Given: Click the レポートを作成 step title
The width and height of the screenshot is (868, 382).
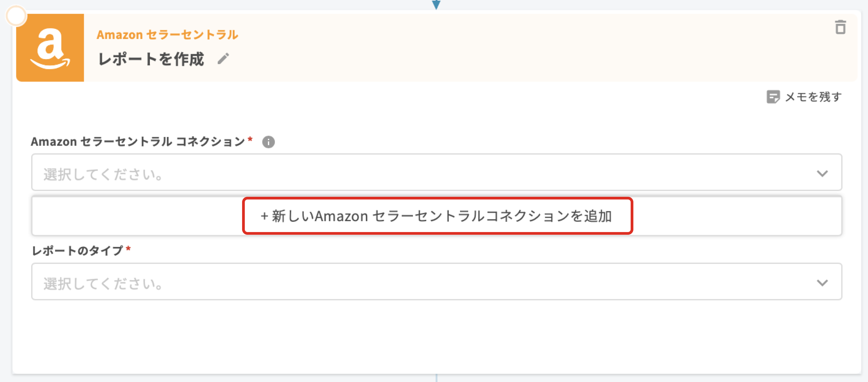Looking at the screenshot, I should coord(151,59).
